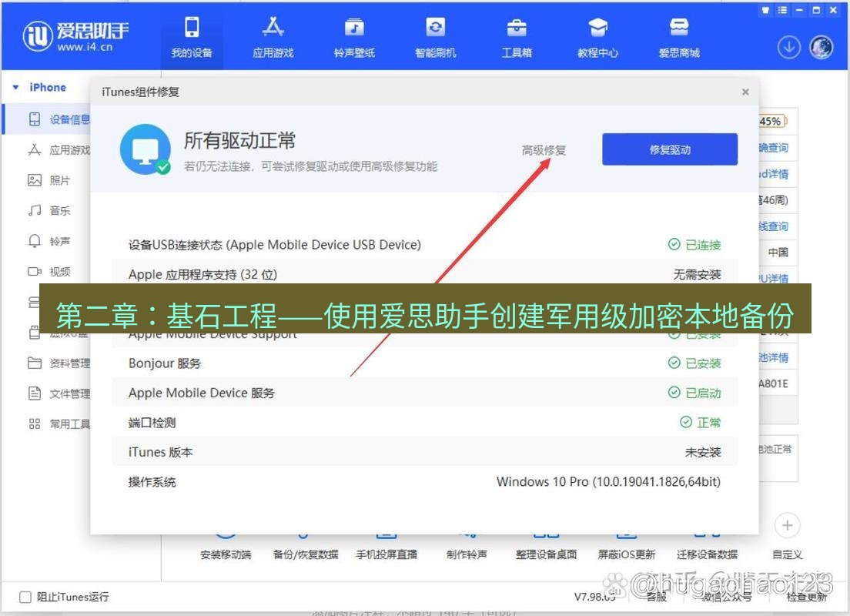Screen dimensions: 850x616
Task: Open 照片 in sidebar
Action: (48, 181)
